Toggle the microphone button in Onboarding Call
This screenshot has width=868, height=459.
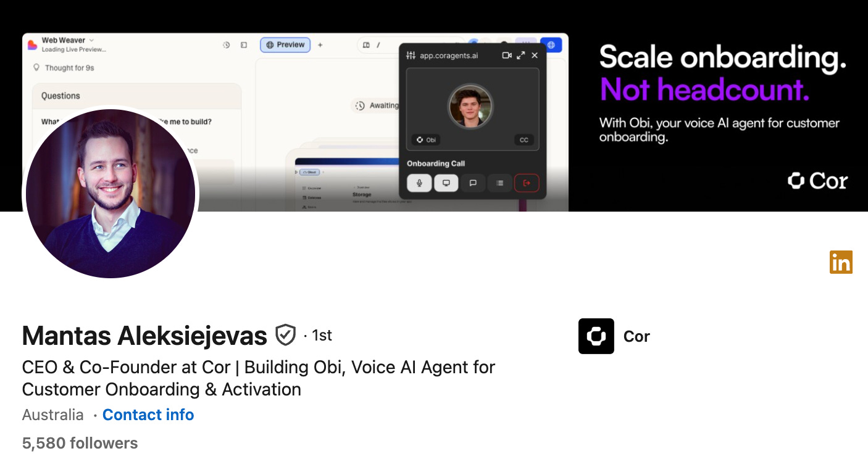click(419, 183)
